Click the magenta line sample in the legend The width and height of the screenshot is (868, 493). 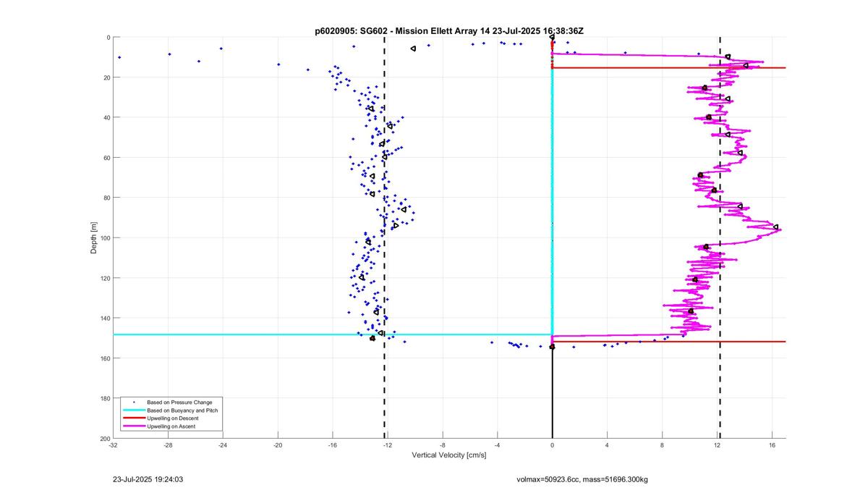pos(134,426)
